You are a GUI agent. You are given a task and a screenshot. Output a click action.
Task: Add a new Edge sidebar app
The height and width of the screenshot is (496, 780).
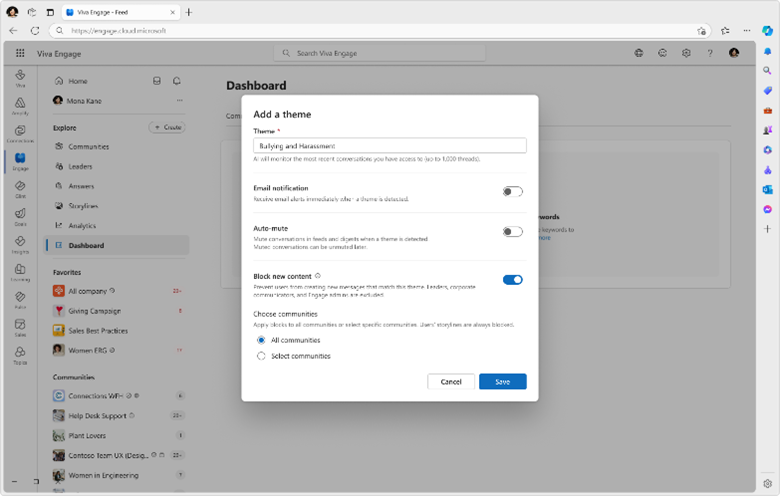click(x=767, y=229)
